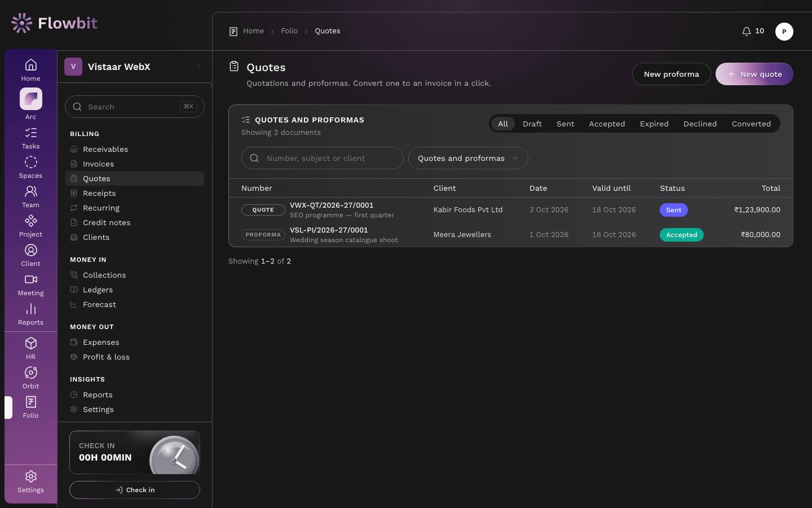
Task: Open the Arc app icon
Action: (x=30, y=104)
